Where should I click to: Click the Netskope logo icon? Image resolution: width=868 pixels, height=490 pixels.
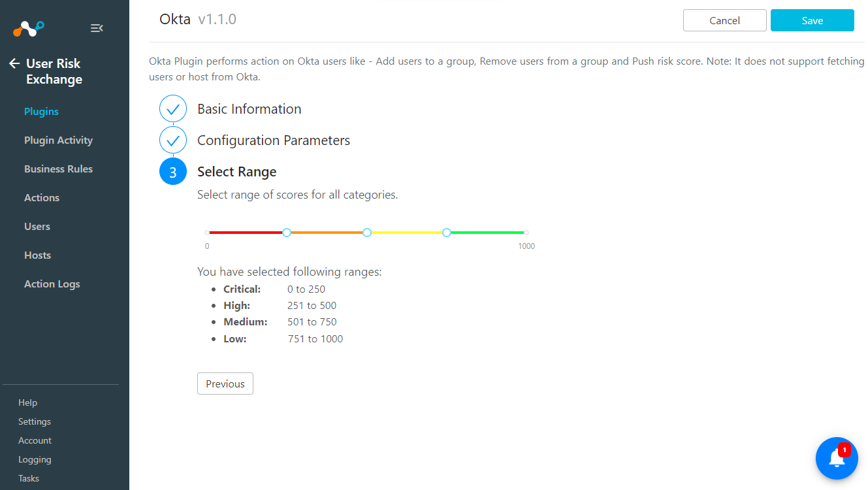(x=29, y=28)
